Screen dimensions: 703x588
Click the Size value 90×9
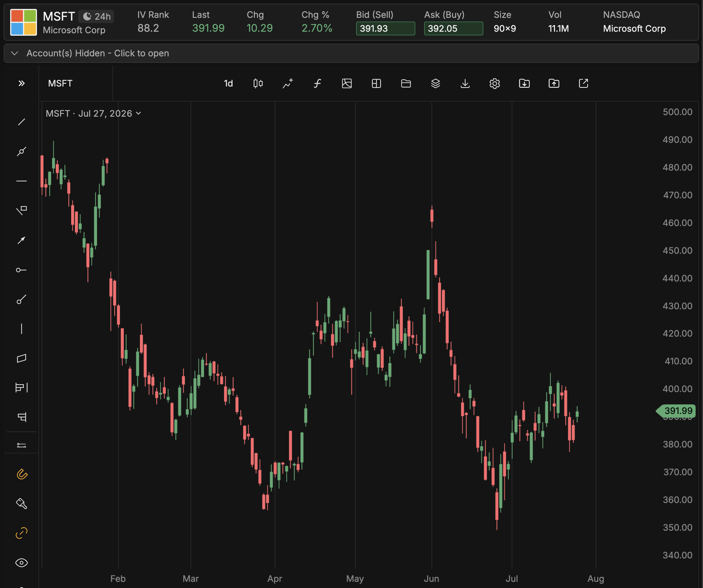tap(505, 28)
